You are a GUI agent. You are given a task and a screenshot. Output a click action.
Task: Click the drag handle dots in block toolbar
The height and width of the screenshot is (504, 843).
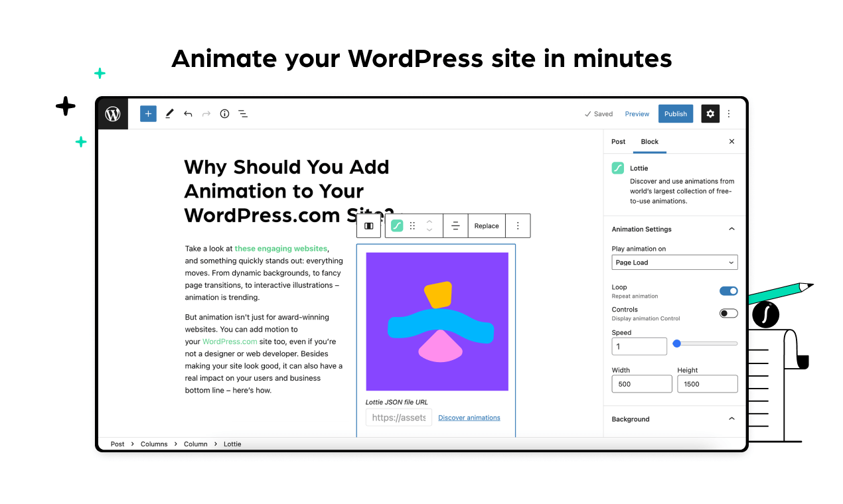point(412,226)
